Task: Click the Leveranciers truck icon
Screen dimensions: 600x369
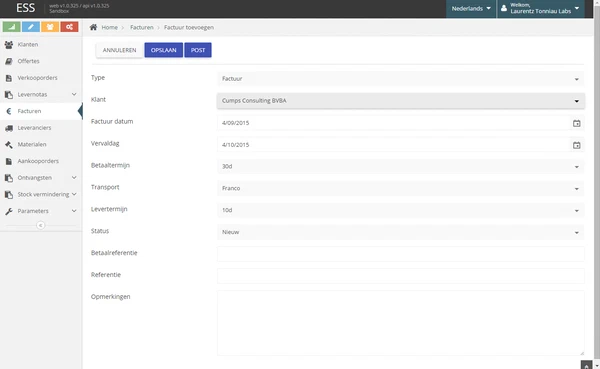Action: (x=9, y=128)
